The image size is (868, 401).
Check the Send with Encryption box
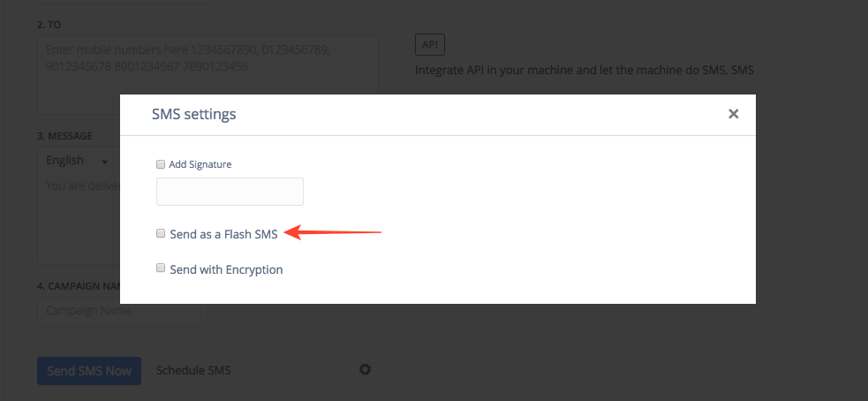(x=161, y=269)
